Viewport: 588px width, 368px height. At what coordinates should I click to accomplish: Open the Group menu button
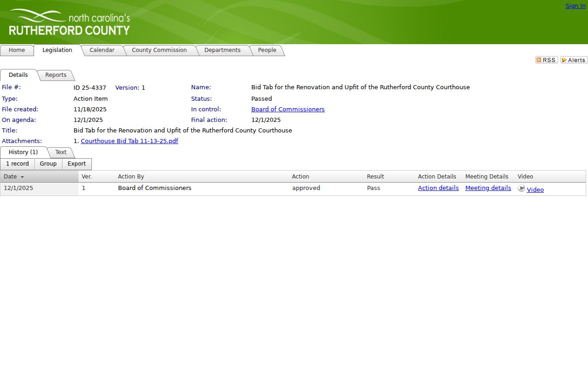pos(48,164)
